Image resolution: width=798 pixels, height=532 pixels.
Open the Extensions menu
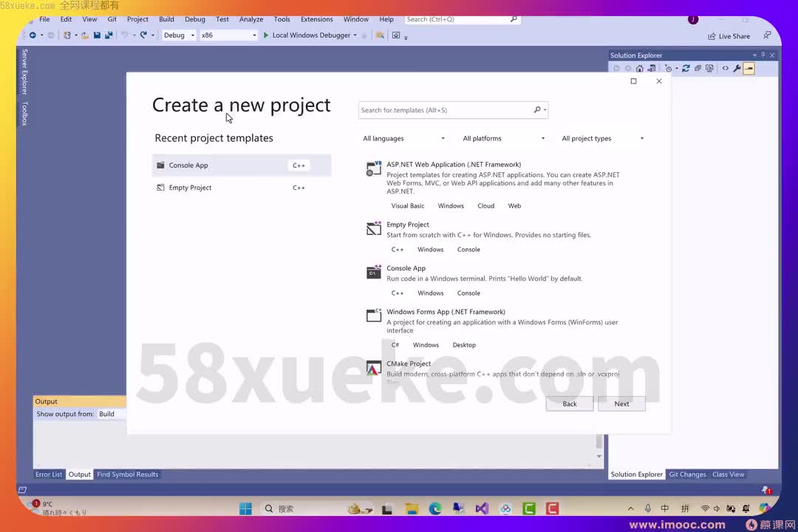click(x=316, y=19)
